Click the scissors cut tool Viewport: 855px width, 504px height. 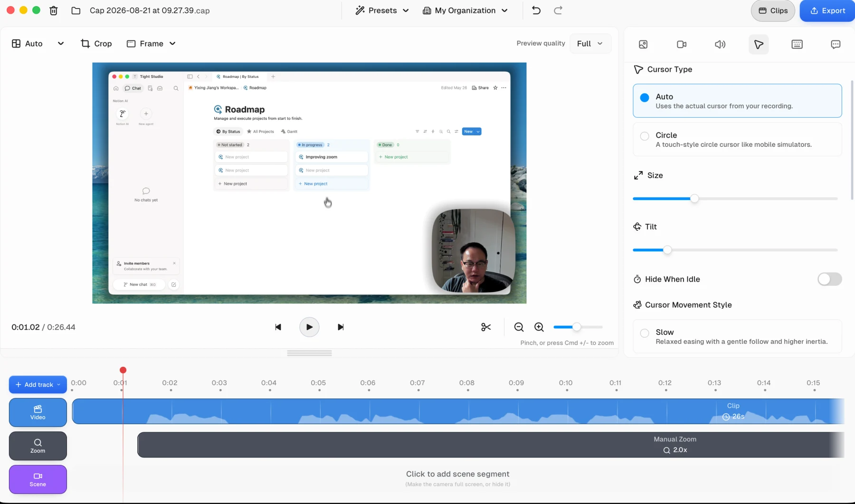point(486,327)
